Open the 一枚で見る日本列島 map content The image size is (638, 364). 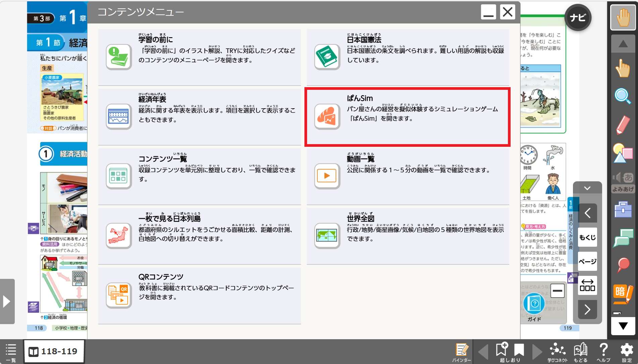pos(199,236)
